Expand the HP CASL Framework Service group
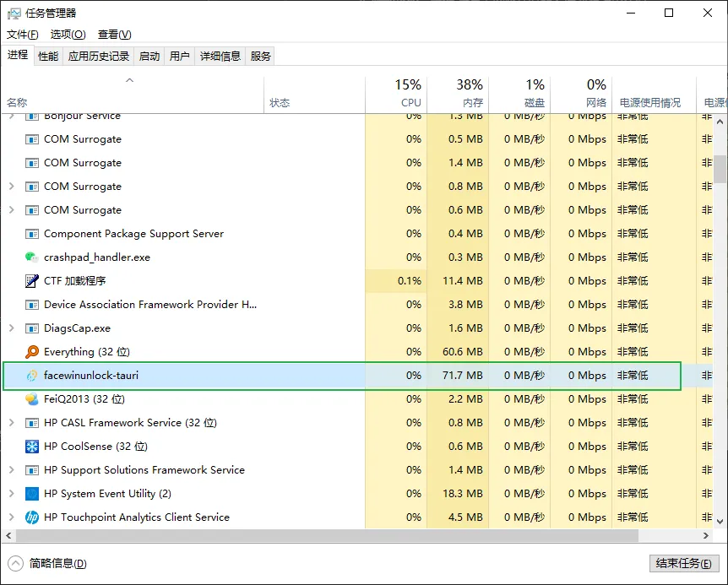This screenshot has width=728, height=585. click(x=12, y=423)
